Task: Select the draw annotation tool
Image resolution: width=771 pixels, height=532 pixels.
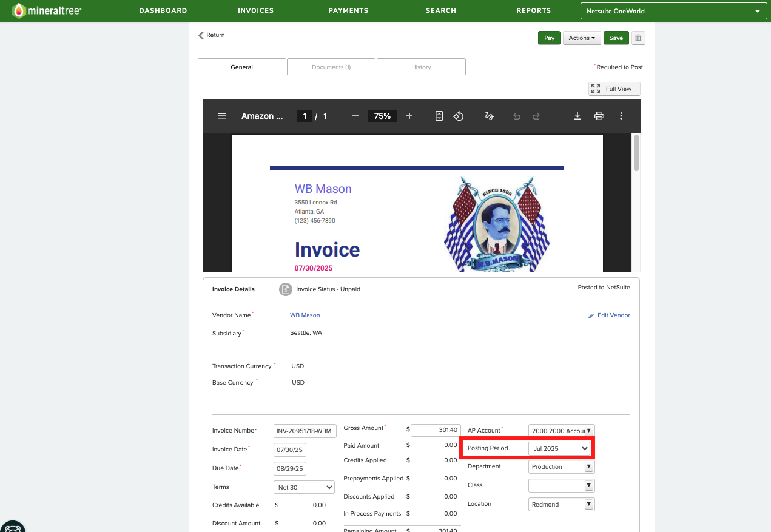Action: (489, 116)
